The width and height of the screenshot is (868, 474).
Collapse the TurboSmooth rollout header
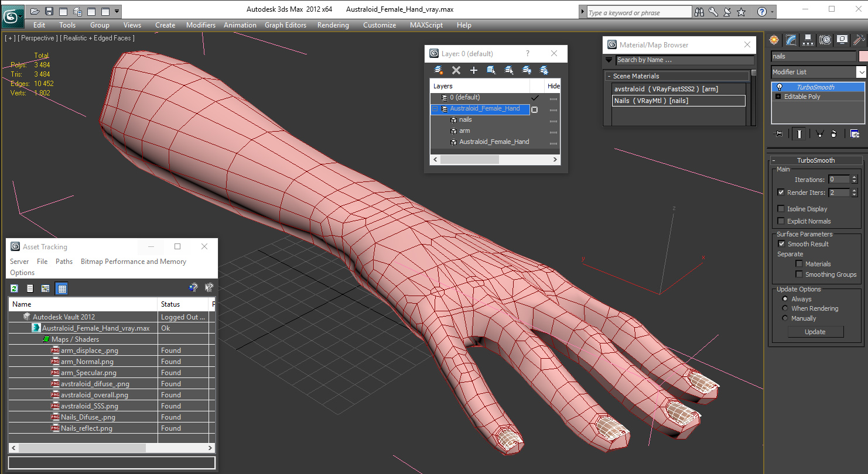coord(815,160)
